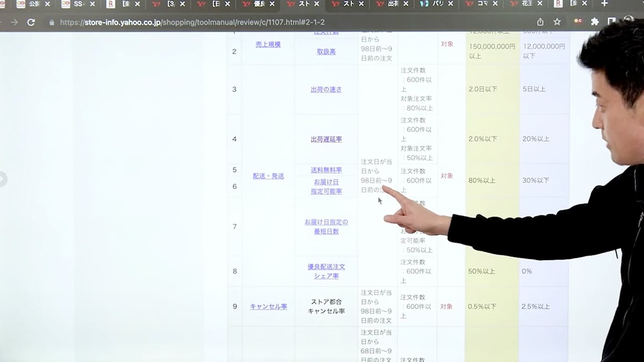Open the お届け日指定可能率 link
Screen dimensions: 644x362
(327, 187)
